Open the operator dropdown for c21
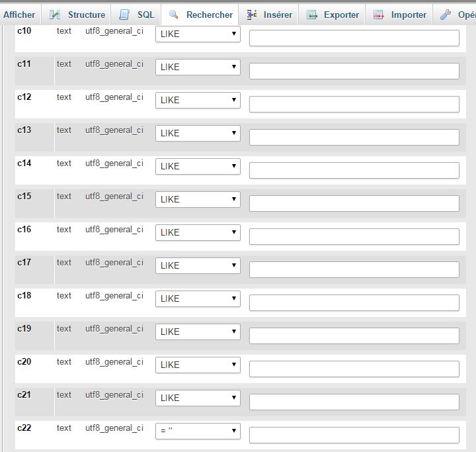The height and width of the screenshot is (452, 476). (x=198, y=398)
